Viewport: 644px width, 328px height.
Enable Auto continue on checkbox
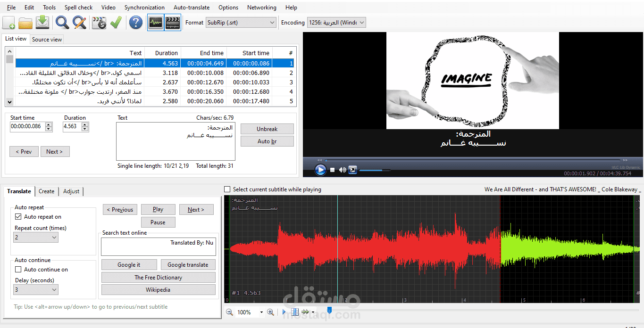18,270
